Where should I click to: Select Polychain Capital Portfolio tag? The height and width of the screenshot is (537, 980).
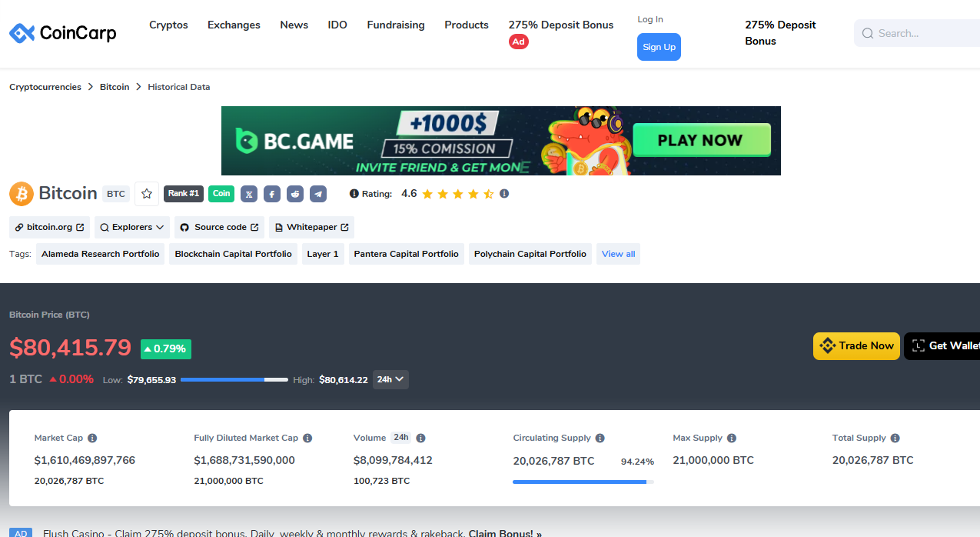(530, 254)
